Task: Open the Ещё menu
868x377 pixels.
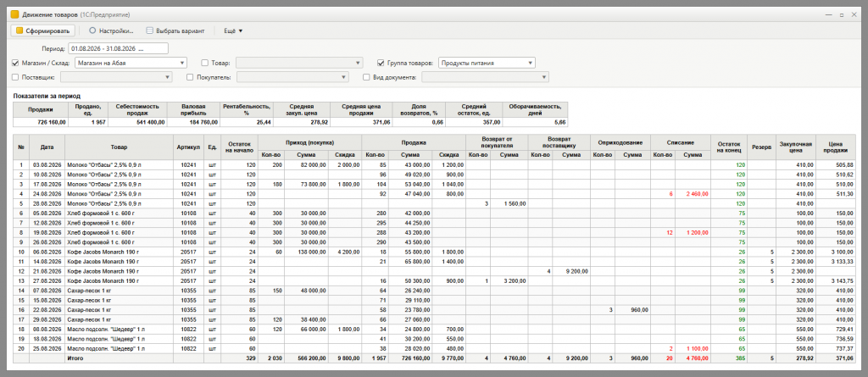Action: tap(233, 31)
